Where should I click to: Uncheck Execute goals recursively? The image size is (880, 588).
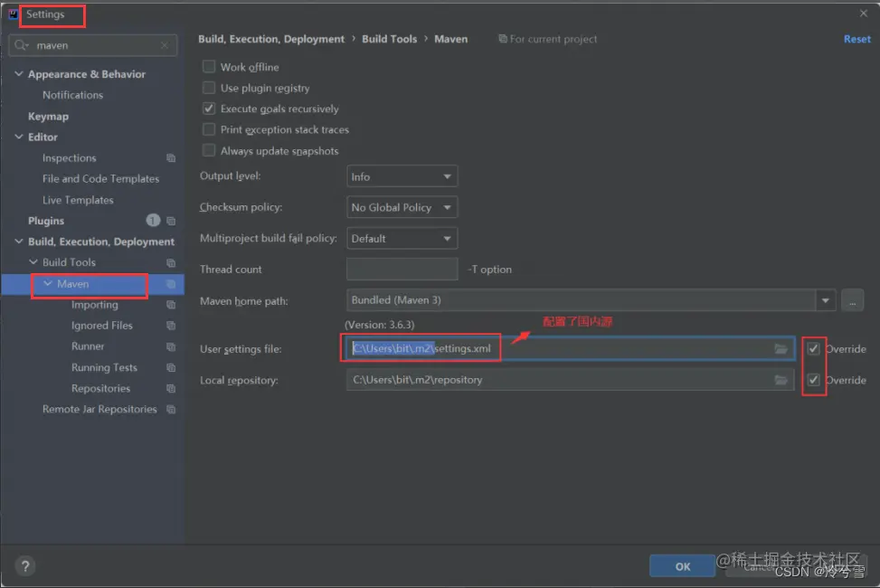pyautogui.click(x=209, y=109)
